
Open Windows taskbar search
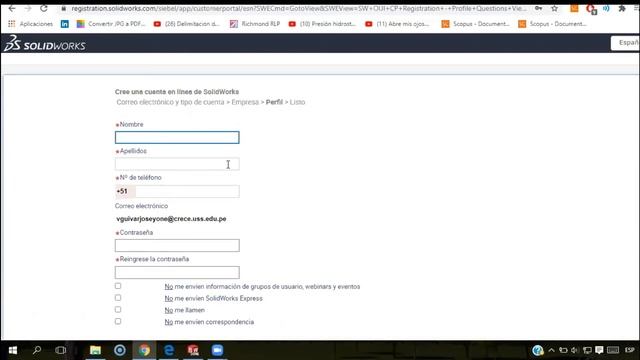coord(37,350)
